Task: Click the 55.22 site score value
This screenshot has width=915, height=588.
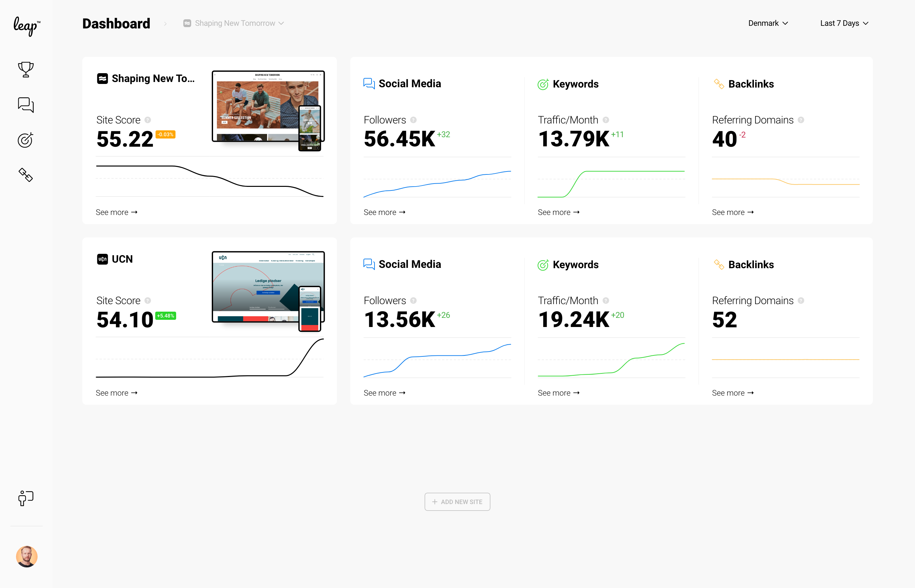Action: [x=125, y=139]
